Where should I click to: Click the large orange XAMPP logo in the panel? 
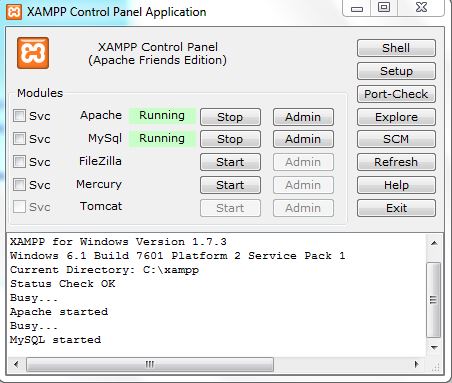pyautogui.click(x=33, y=53)
